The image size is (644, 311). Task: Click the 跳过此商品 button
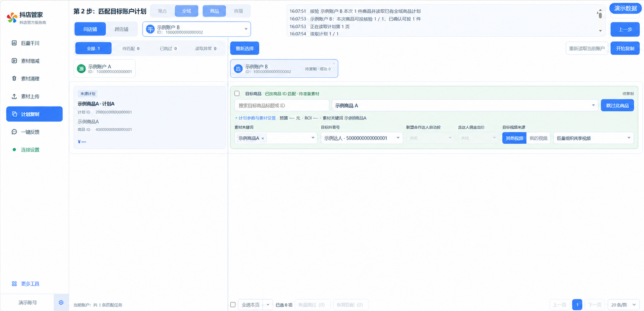click(x=617, y=106)
